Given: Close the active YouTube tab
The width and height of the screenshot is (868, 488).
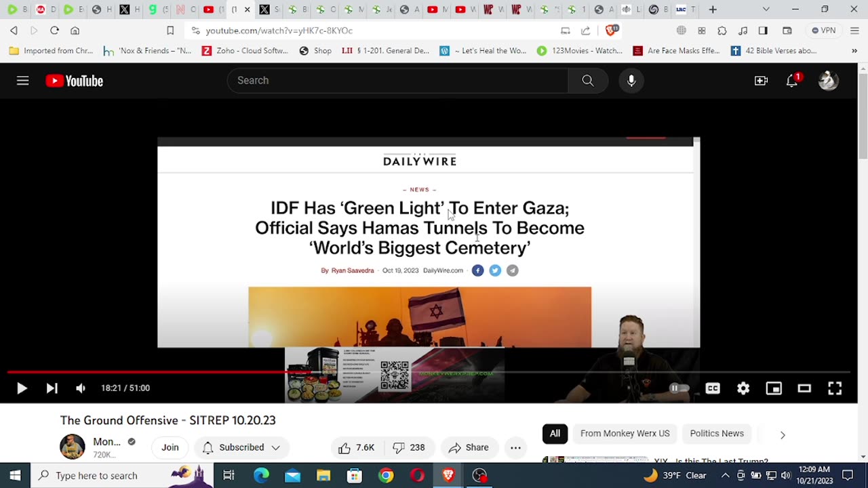Looking at the screenshot, I should (x=247, y=9).
